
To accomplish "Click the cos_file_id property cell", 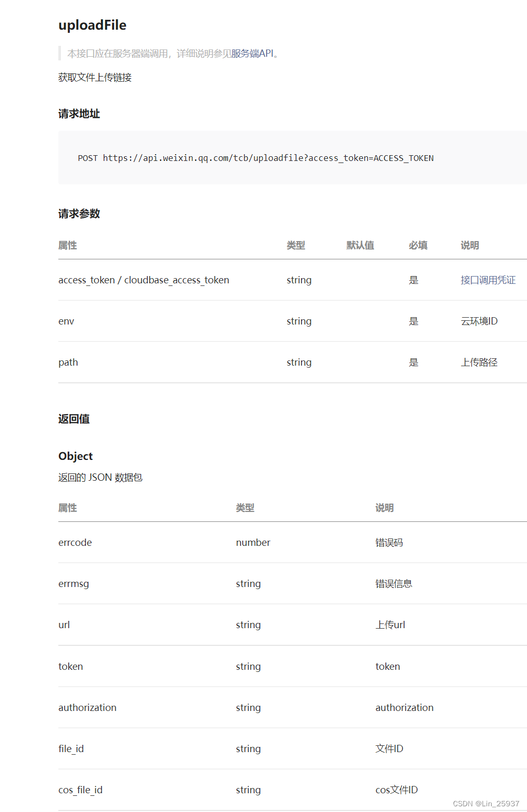I will (x=80, y=790).
